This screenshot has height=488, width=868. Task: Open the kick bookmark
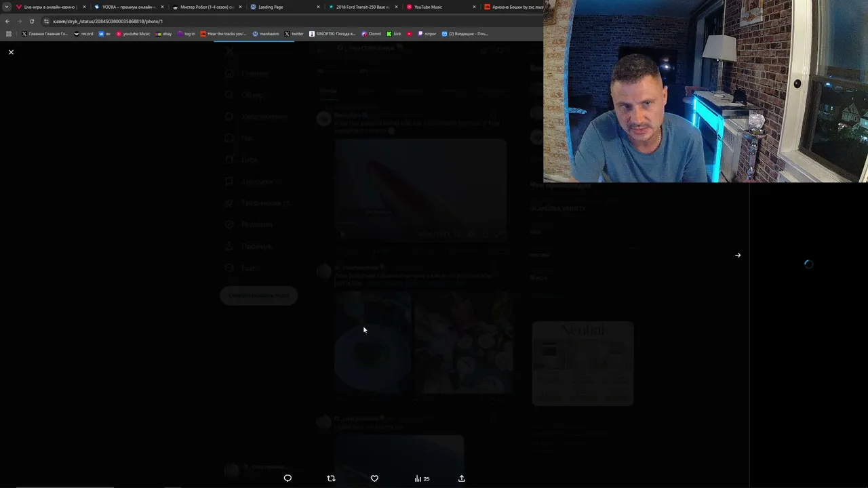tap(394, 33)
